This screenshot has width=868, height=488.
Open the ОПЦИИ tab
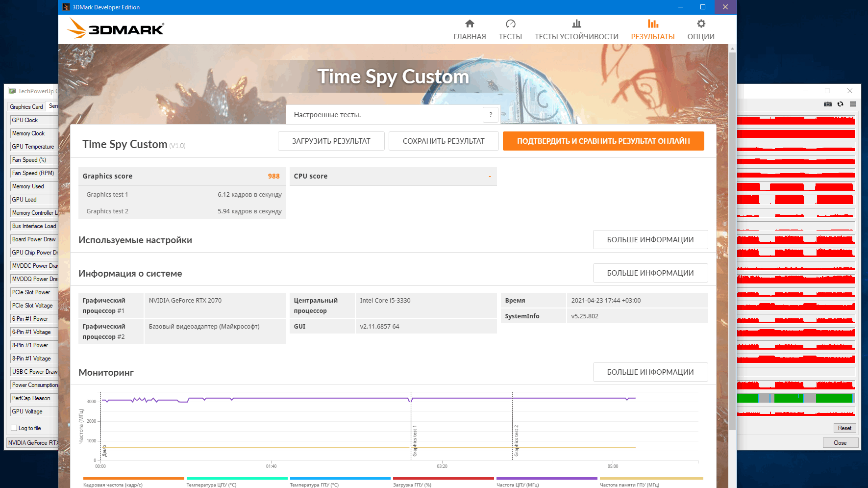[x=701, y=30]
